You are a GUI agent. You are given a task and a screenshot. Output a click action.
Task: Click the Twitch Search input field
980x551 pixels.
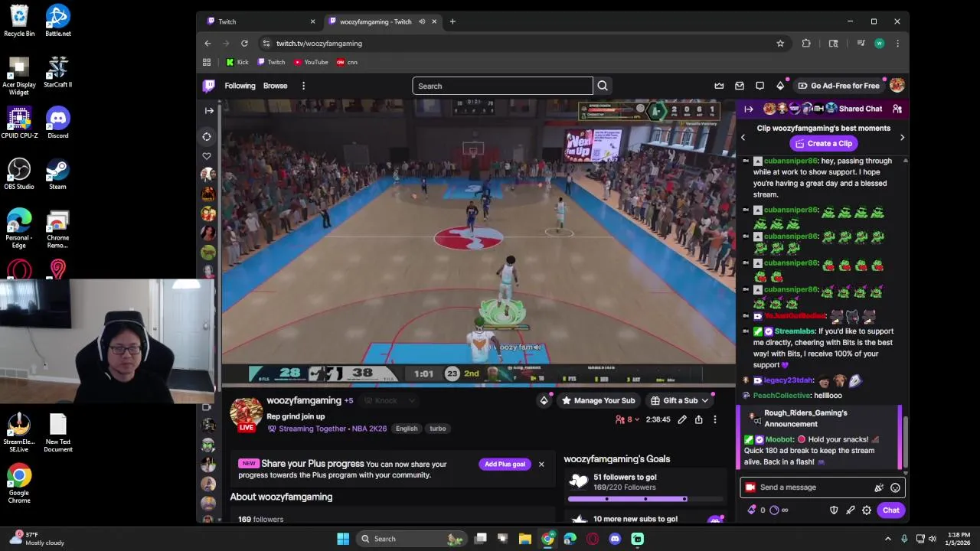point(502,86)
